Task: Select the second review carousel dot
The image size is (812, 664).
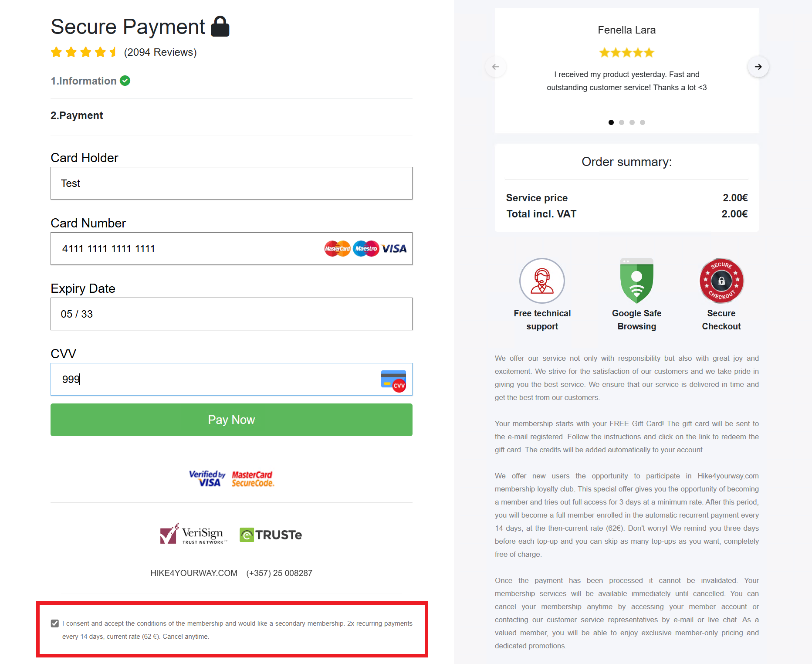Action: click(622, 122)
